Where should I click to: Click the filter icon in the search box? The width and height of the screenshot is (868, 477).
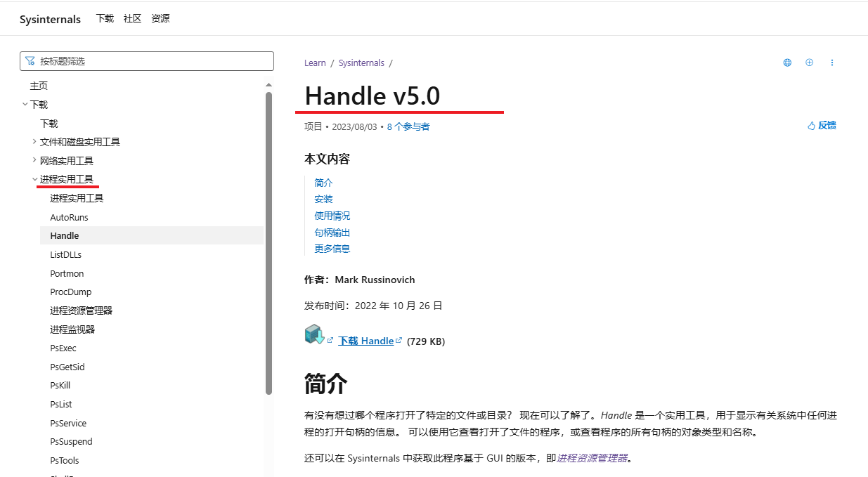pos(30,61)
